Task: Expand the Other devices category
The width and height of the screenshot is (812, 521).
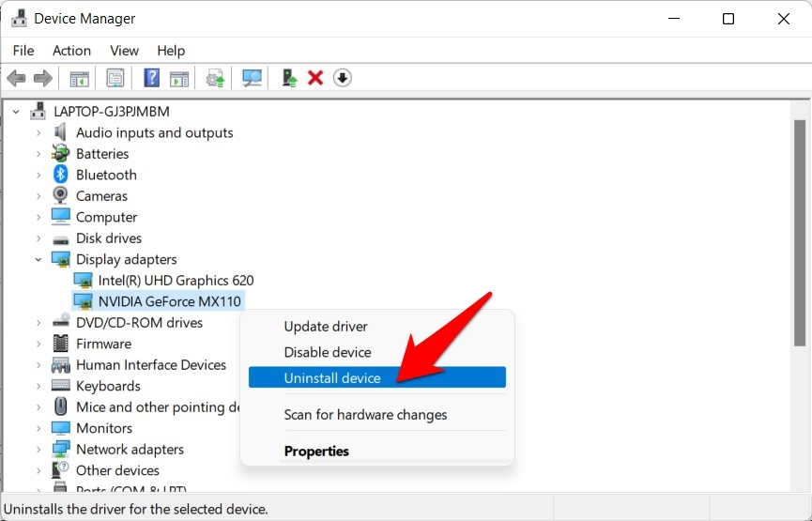Action: (x=38, y=470)
